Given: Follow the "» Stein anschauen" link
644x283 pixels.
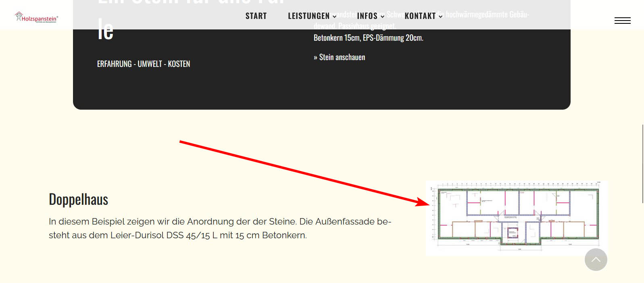Looking at the screenshot, I should click(339, 57).
